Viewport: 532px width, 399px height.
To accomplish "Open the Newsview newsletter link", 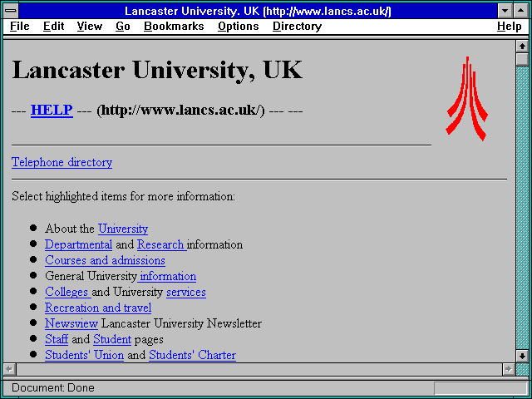I will tap(71, 323).
